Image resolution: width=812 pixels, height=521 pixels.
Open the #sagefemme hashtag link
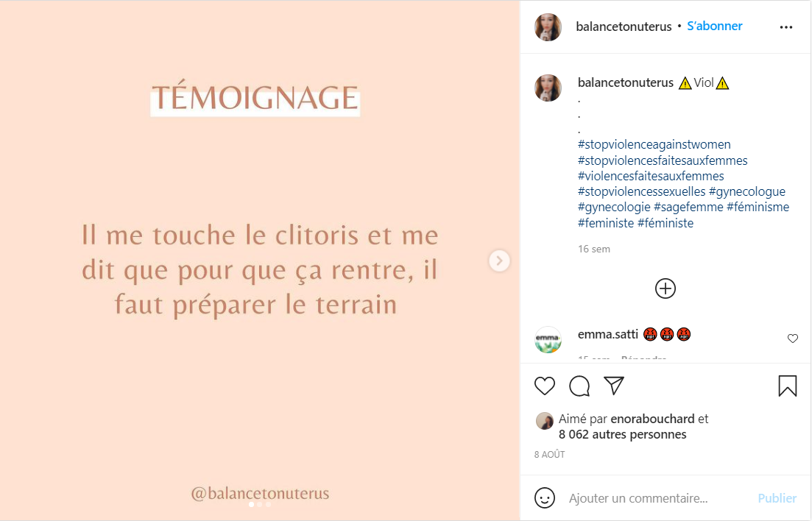click(x=688, y=208)
